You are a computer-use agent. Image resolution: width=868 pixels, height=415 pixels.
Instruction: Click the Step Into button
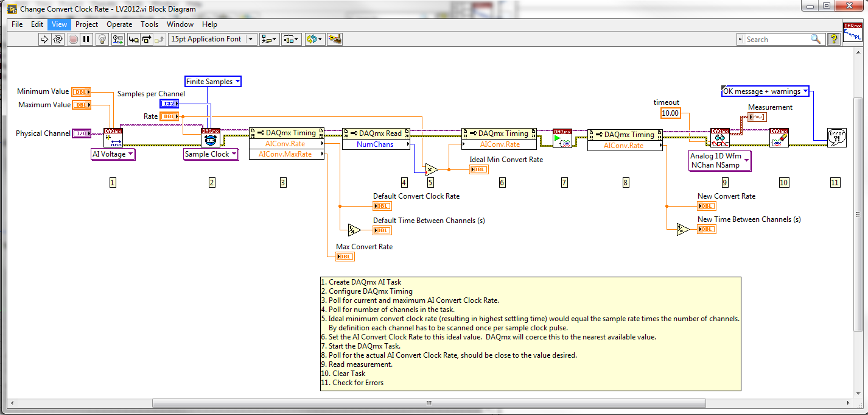click(x=133, y=39)
